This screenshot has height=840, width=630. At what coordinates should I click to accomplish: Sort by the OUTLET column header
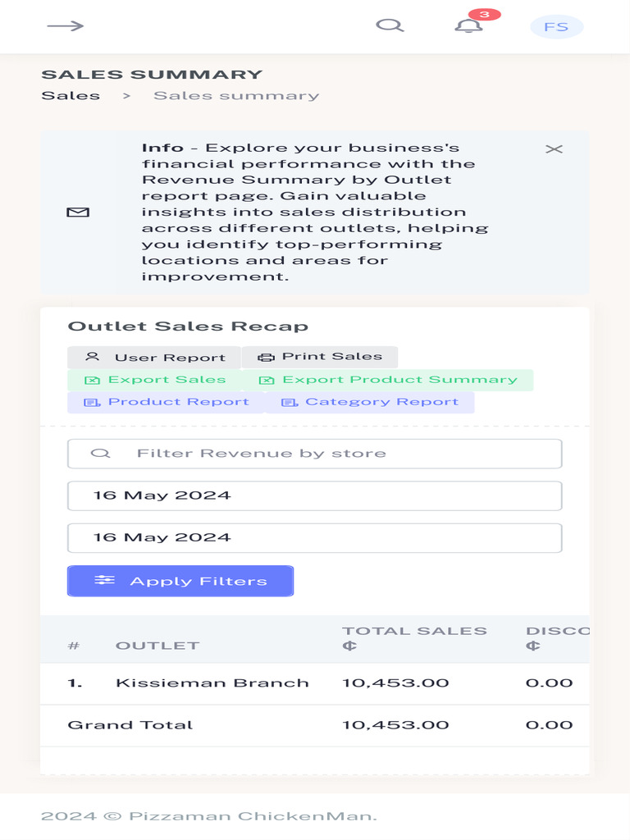point(157,646)
